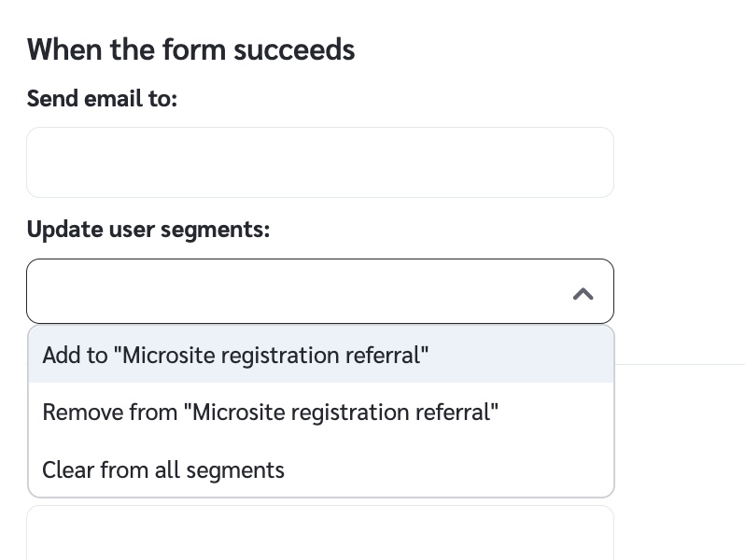The width and height of the screenshot is (745, 560).
Task: Click the middle option in the segments list
Action: point(271,413)
